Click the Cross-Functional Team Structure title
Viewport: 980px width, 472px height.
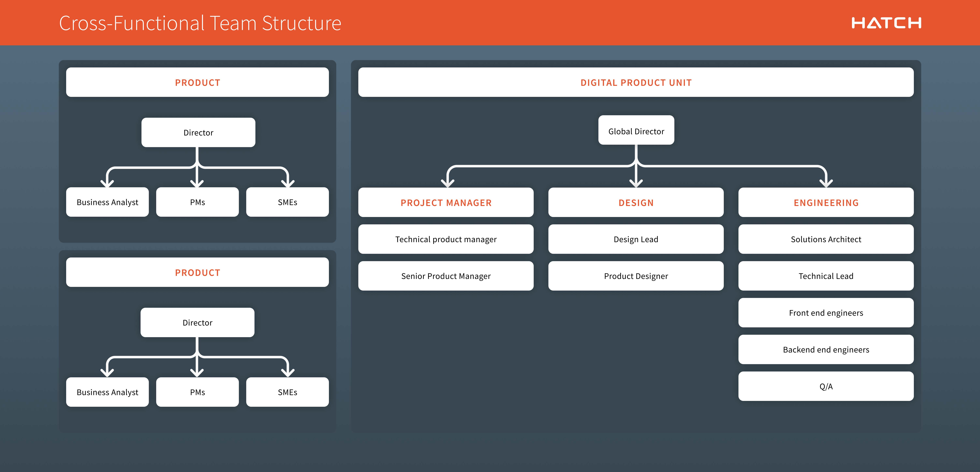(200, 23)
